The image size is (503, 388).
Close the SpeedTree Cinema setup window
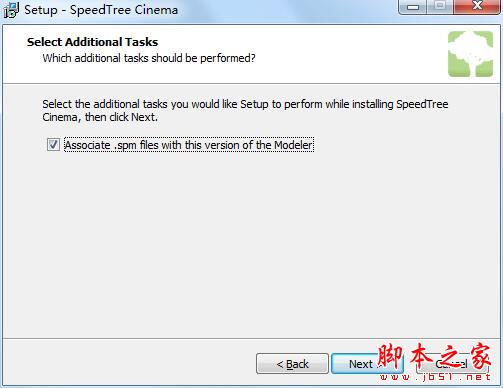coord(477,6)
